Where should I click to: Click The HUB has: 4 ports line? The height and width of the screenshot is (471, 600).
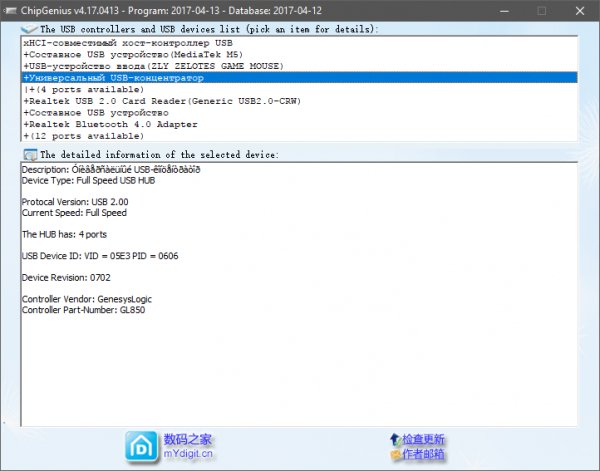point(64,234)
